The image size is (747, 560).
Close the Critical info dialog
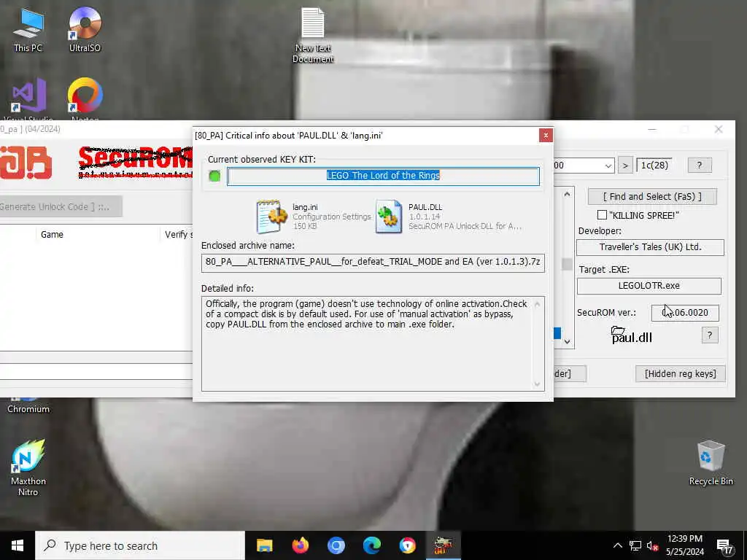pyautogui.click(x=546, y=135)
